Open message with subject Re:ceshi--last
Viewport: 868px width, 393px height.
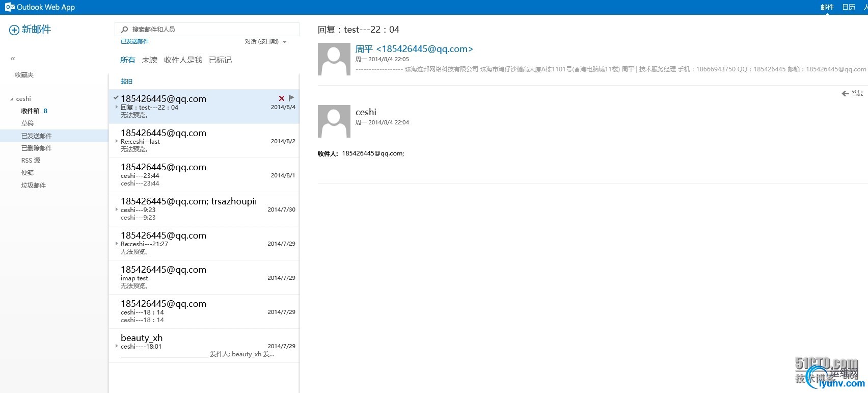point(204,141)
